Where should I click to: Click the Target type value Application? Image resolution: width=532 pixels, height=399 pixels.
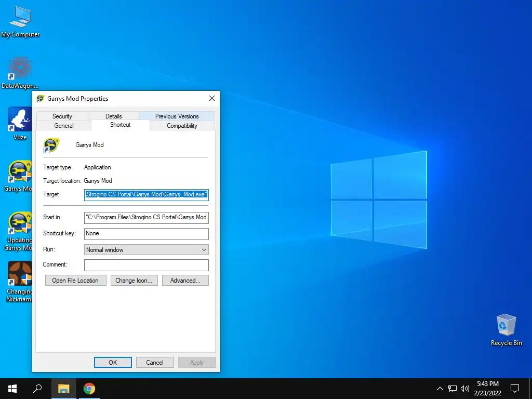click(x=97, y=167)
